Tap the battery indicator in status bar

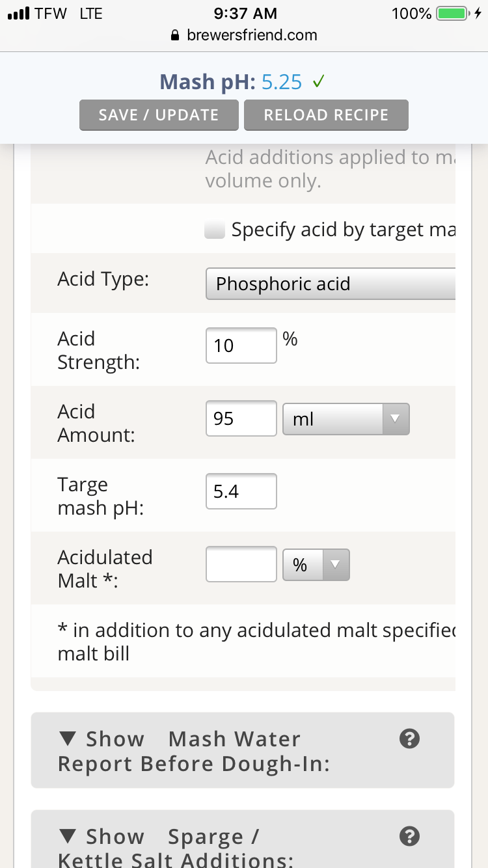pyautogui.click(x=453, y=13)
